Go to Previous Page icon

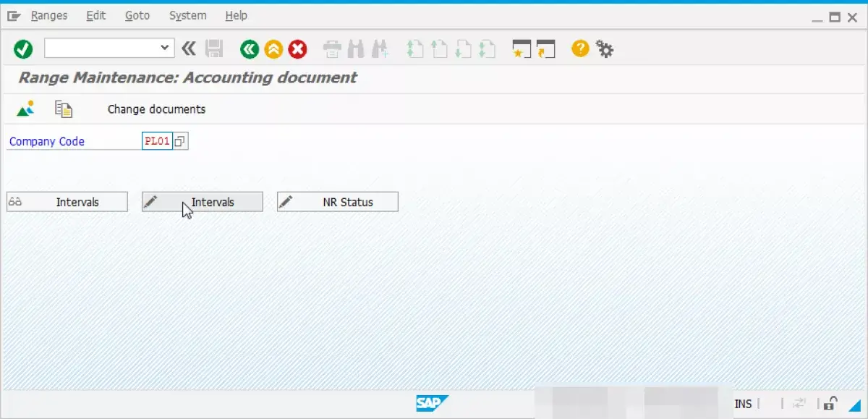pos(438,49)
